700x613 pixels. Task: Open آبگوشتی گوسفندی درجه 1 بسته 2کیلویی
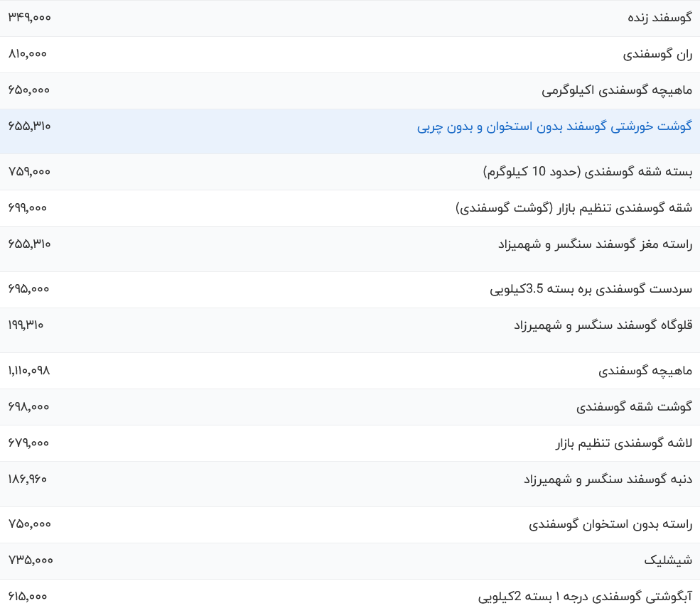[585, 597]
